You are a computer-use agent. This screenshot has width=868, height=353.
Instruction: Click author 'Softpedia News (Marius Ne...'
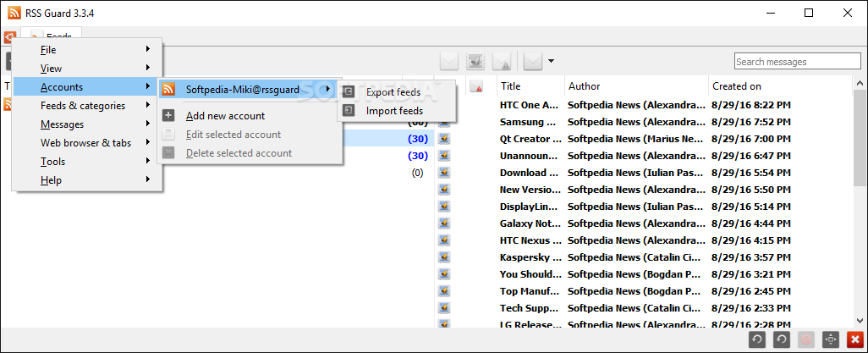click(636, 139)
